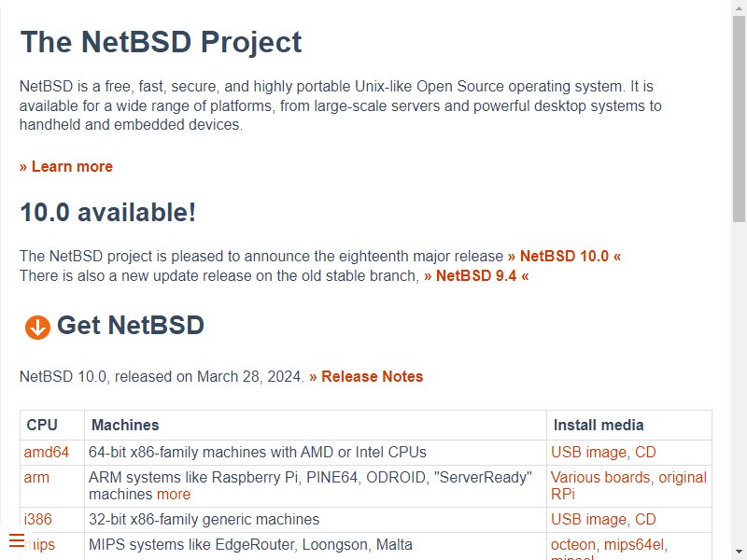The height and width of the screenshot is (560, 747).
Task: Click '32-bit x86-family generic machines' cell
Action: click(x=204, y=519)
